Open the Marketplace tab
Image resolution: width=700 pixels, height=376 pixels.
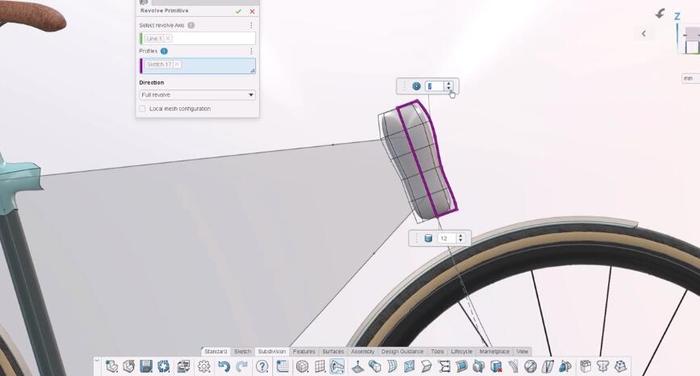pyautogui.click(x=494, y=352)
